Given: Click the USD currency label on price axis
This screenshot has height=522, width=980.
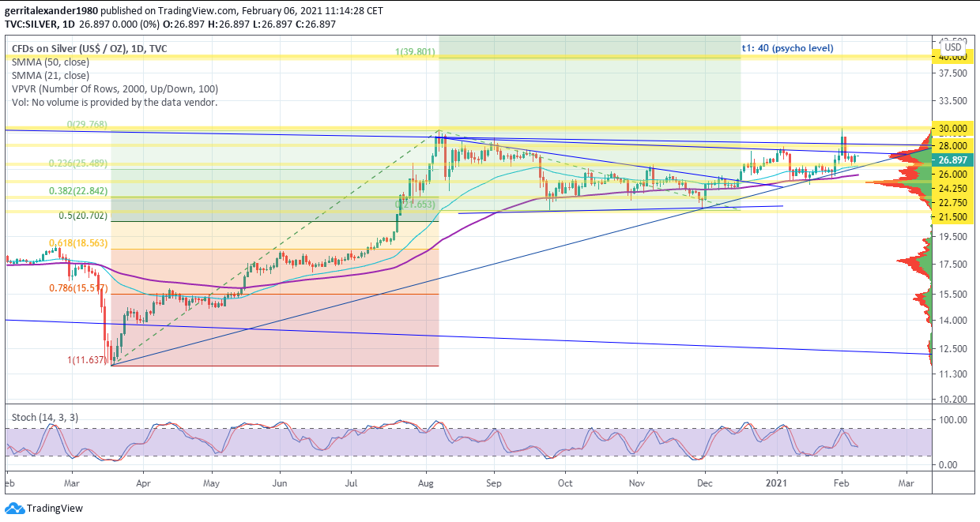Looking at the screenshot, I should tap(953, 47).
